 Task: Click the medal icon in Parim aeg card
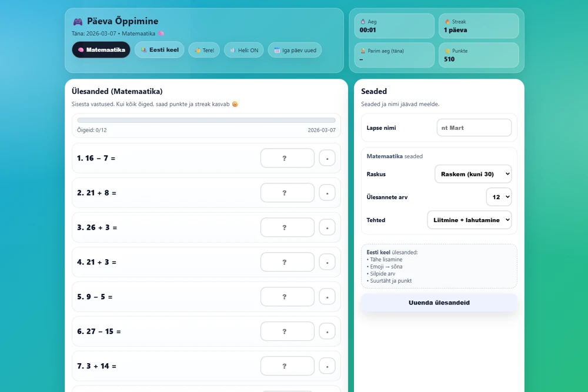pyautogui.click(x=363, y=51)
